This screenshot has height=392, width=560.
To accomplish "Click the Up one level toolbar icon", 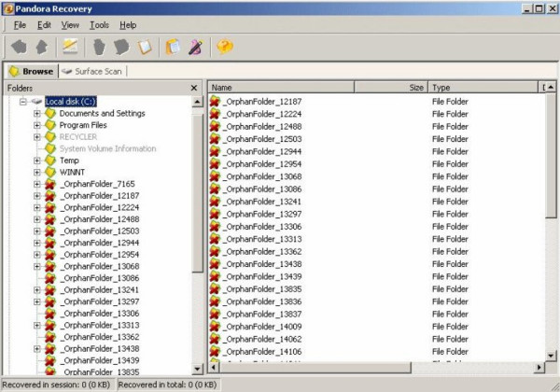I will point(42,47).
